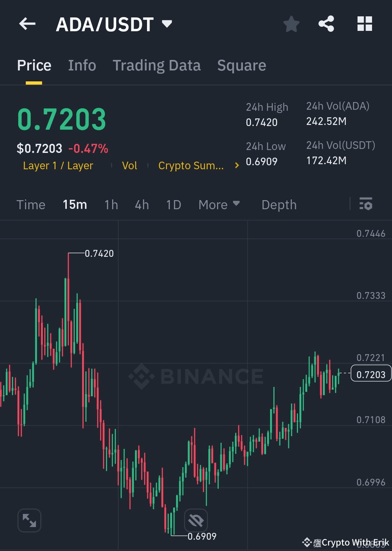Select the Vol category tag

(x=129, y=165)
